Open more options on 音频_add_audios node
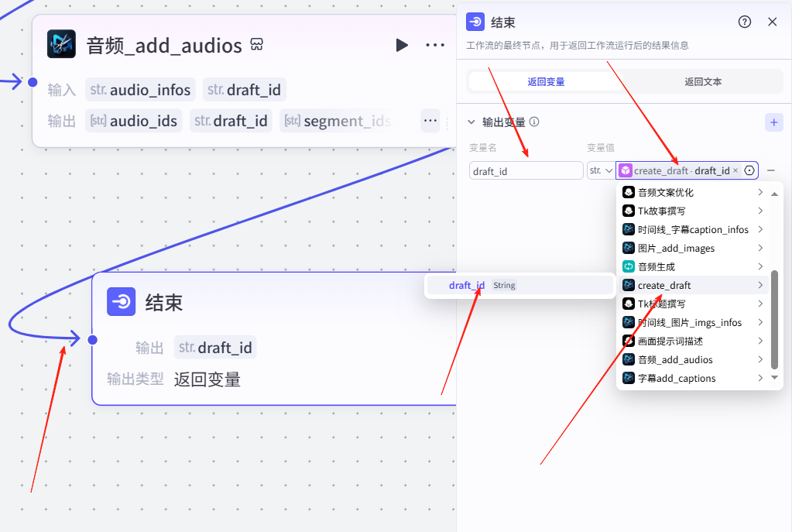This screenshot has width=792, height=532. pyautogui.click(x=435, y=45)
